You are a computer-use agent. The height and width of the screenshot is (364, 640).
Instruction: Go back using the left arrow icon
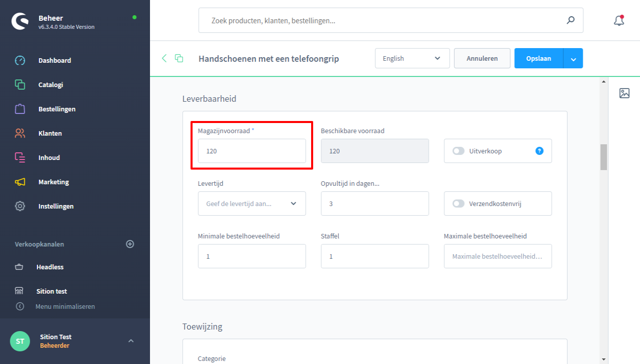(x=164, y=58)
